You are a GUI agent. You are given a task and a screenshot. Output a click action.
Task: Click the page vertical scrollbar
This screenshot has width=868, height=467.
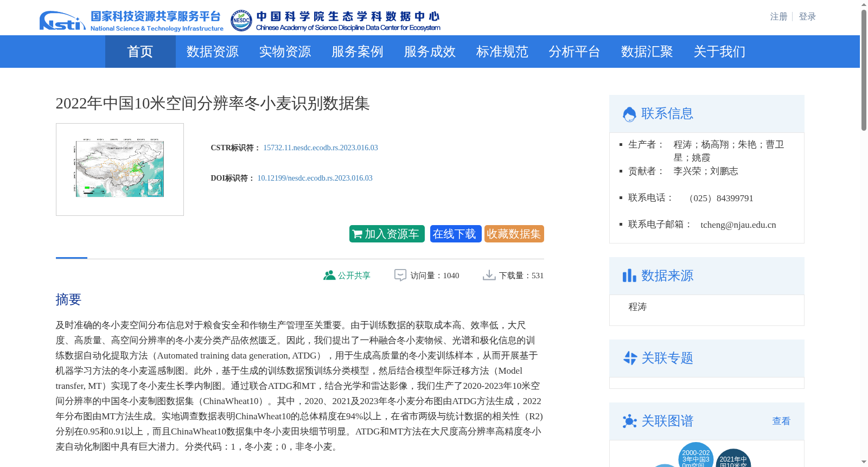(864, 71)
